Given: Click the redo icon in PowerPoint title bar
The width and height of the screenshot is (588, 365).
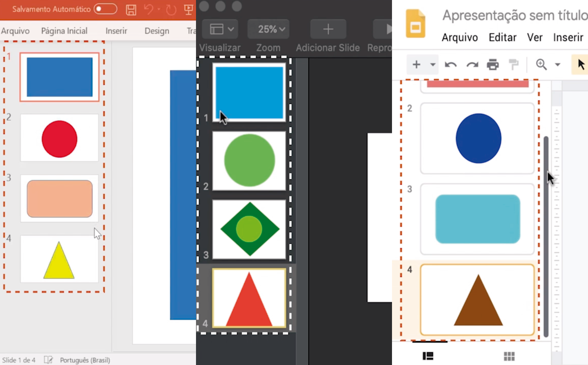Looking at the screenshot, I should [x=171, y=10].
